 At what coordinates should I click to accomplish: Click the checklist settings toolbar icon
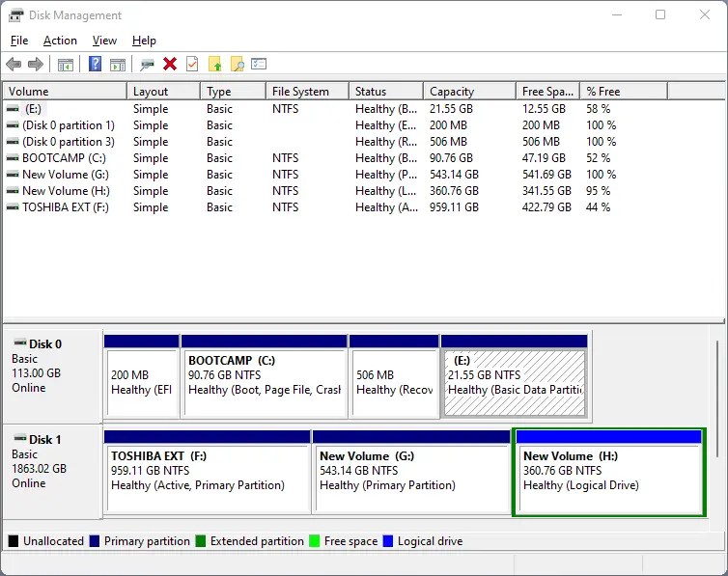[x=259, y=64]
